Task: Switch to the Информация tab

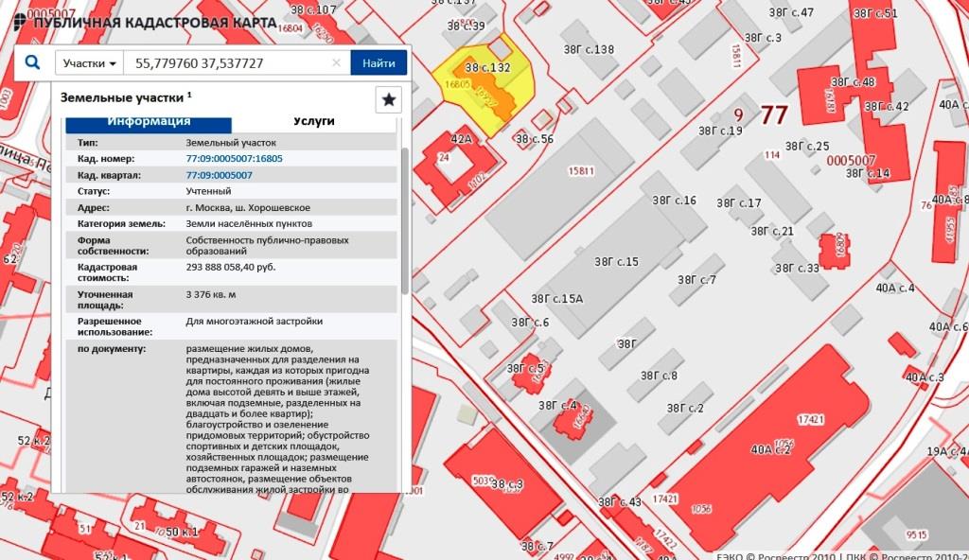Action: (x=149, y=122)
